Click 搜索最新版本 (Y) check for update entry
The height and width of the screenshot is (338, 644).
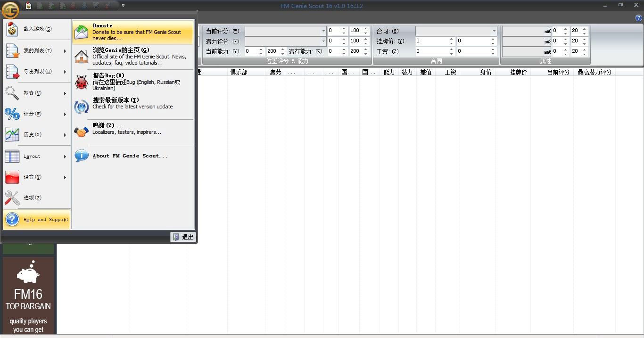pyautogui.click(x=133, y=107)
